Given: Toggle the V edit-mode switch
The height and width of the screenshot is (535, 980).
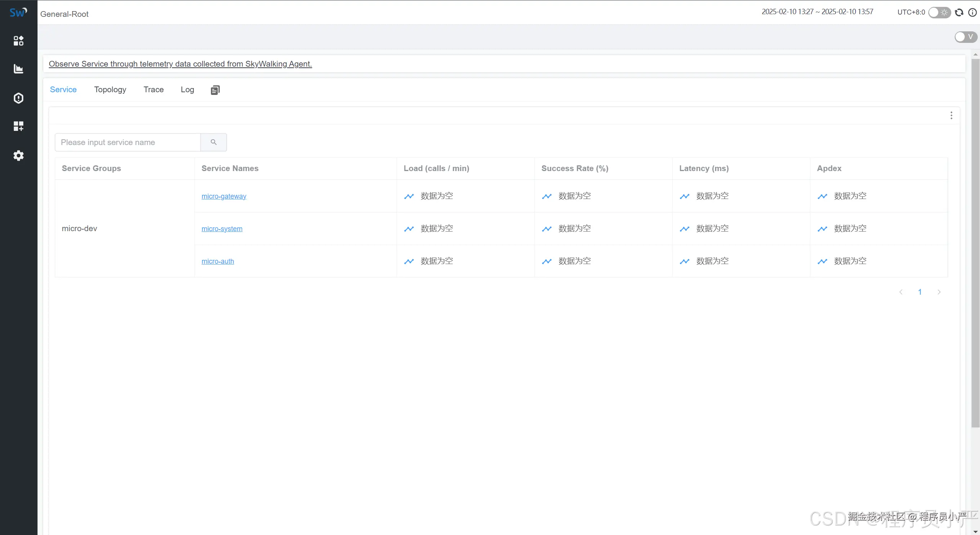Looking at the screenshot, I should [x=965, y=37].
